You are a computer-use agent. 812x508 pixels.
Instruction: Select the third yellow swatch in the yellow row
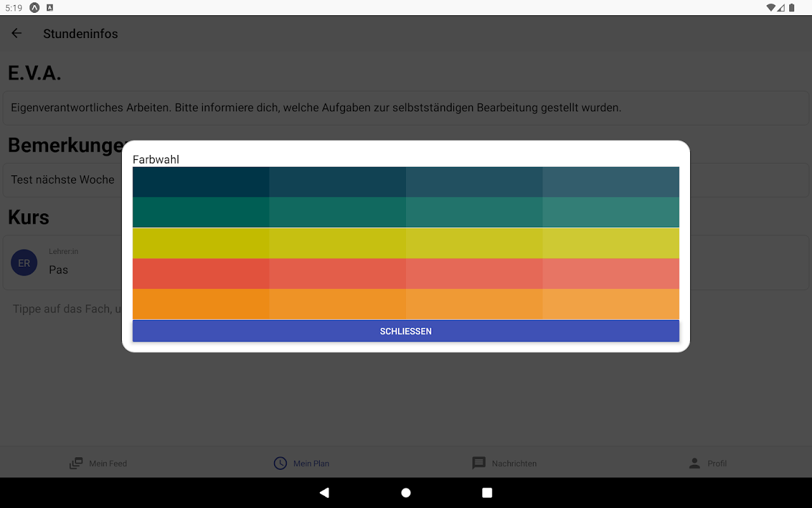pos(475,243)
